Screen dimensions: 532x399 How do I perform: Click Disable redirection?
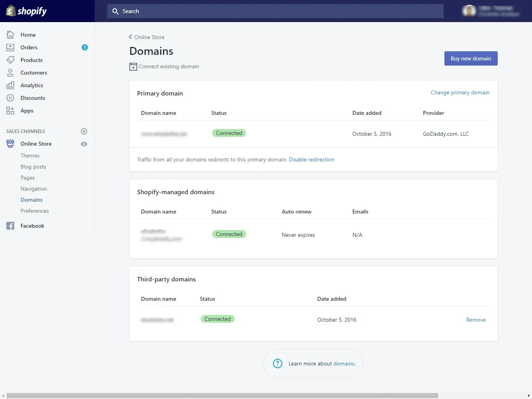[312, 159]
